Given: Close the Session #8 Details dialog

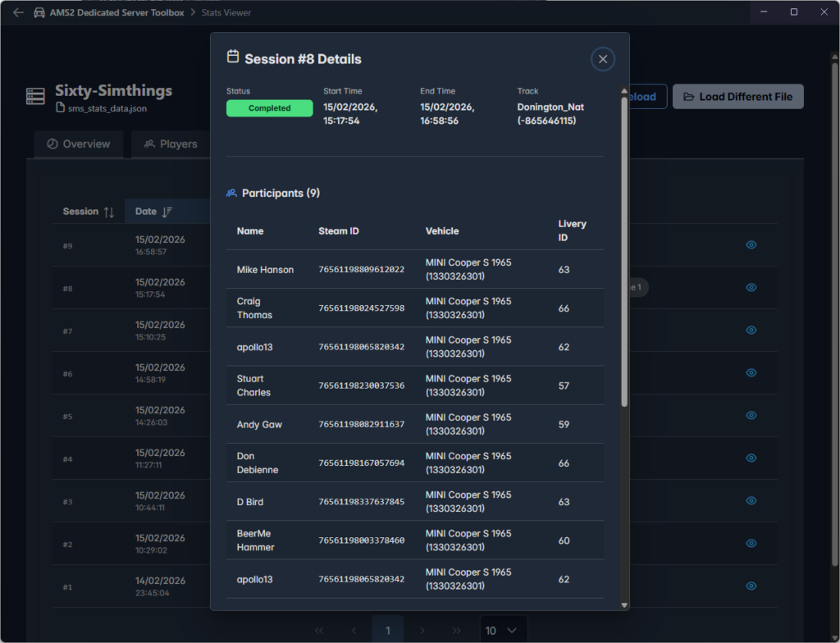Looking at the screenshot, I should [603, 59].
